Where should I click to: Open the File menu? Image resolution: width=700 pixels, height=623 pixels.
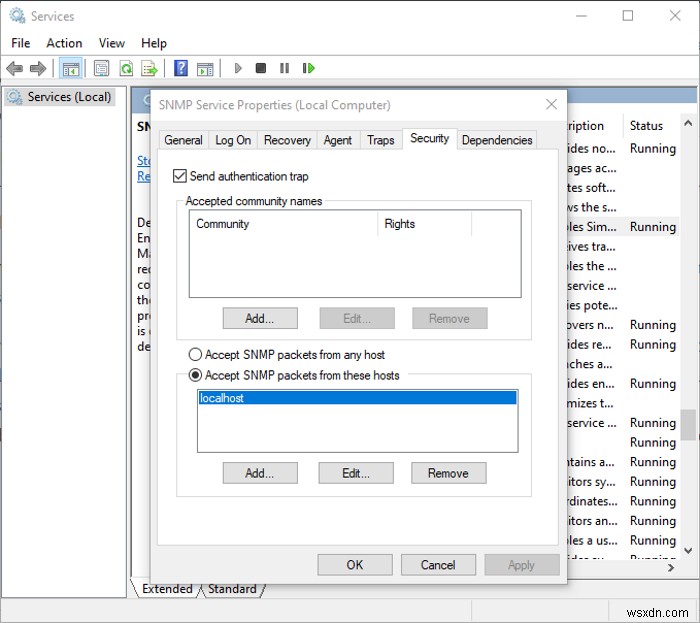[21, 43]
